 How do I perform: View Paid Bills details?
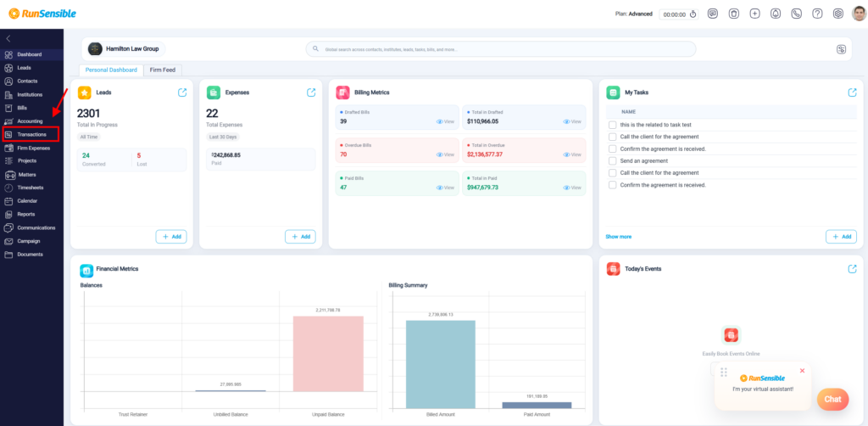click(445, 188)
